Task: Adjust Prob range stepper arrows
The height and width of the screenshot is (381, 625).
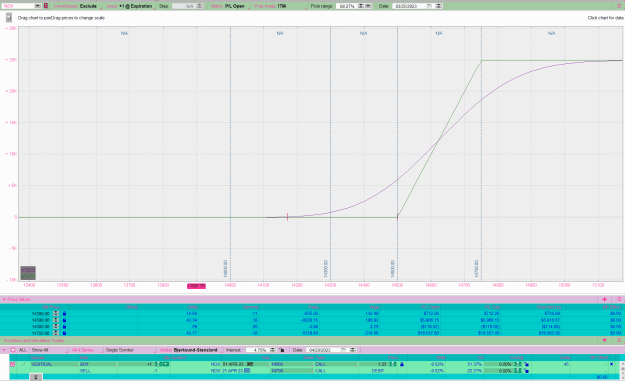Action: (x=361, y=6)
